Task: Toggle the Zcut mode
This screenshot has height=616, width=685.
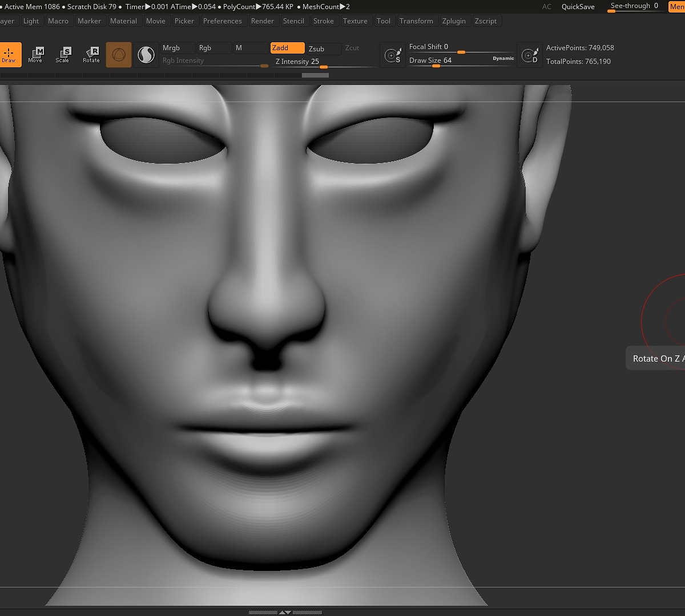Action: point(360,48)
